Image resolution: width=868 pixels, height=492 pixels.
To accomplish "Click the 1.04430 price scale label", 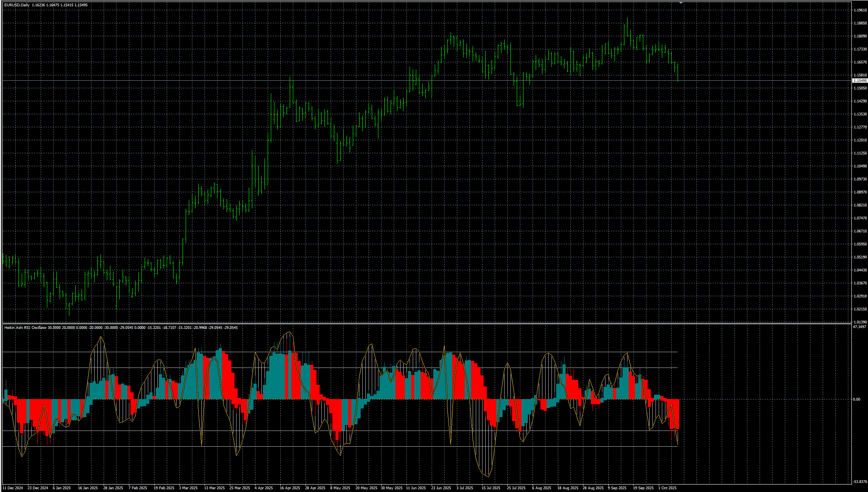I will pos(860,270).
